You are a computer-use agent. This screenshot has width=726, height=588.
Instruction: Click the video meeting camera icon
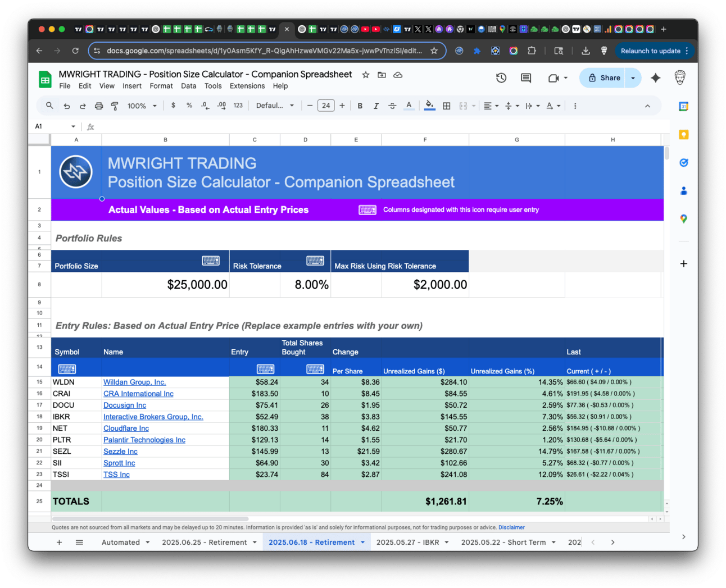click(553, 78)
